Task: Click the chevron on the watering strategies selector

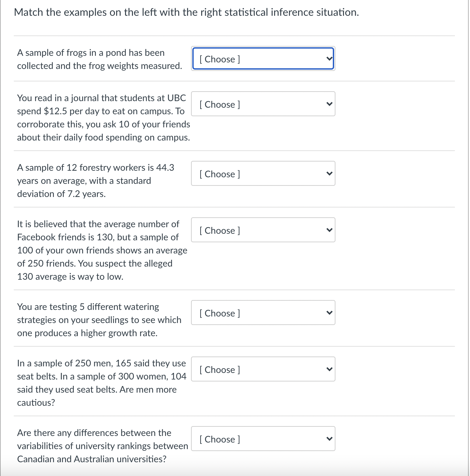Action: [x=329, y=313]
